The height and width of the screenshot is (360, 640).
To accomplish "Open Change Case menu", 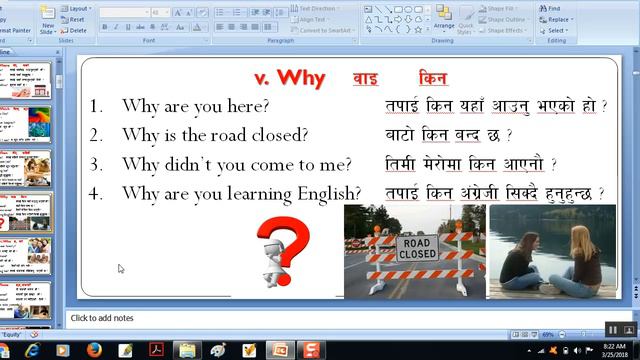I will 180,27.
